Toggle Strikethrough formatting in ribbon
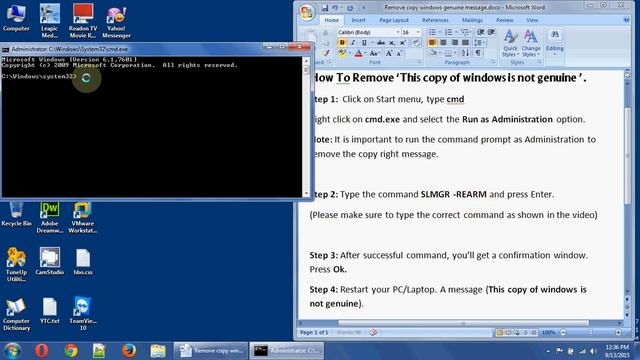This screenshot has width=640, height=360. pos(381,43)
